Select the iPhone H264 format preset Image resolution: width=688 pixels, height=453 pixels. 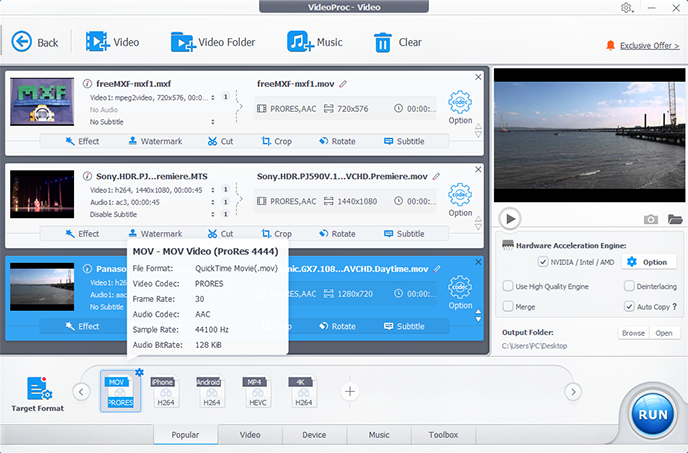click(x=165, y=391)
